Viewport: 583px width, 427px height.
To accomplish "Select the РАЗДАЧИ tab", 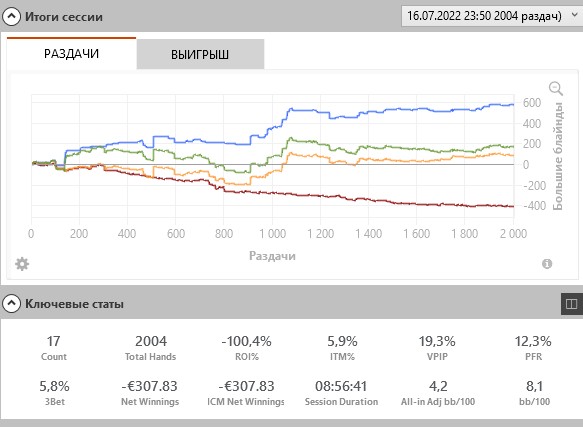I will pos(71,54).
